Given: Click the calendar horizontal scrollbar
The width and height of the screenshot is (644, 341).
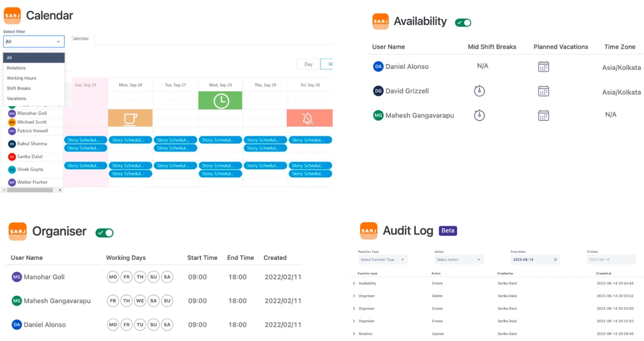Looking at the screenshot, I should 30,190.
